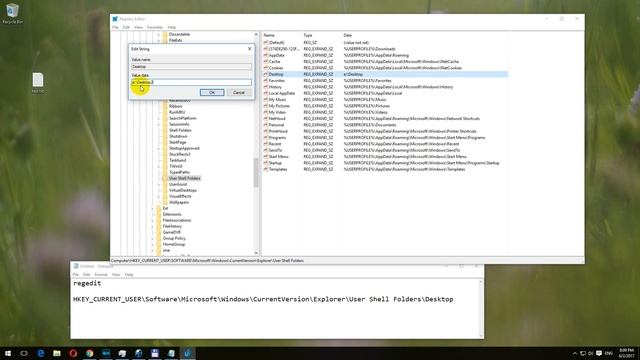Click the folder icon beside Wallpapers key
The height and width of the screenshot is (360, 640).
pos(165,202)
